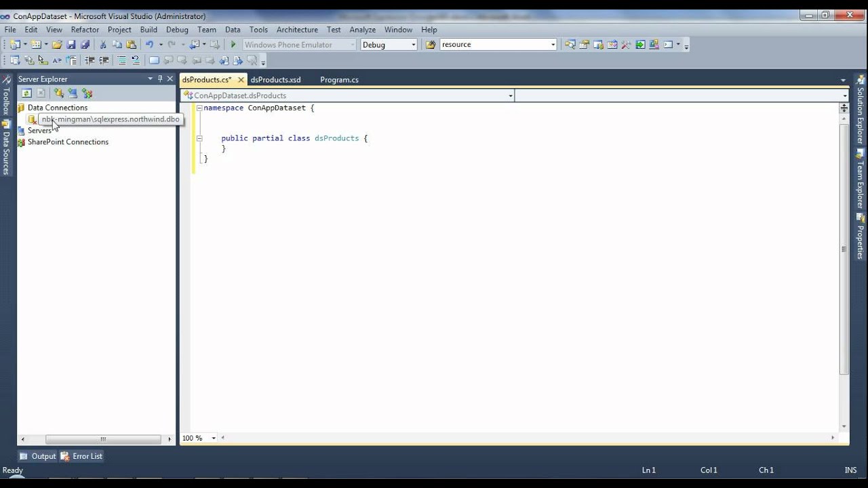Open the Properties side tab

861,237
